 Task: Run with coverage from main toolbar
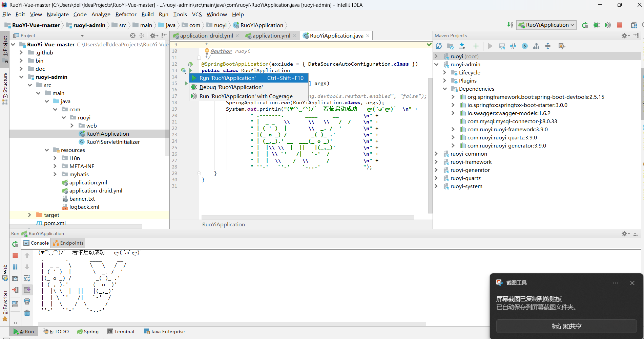click(608, 25)
